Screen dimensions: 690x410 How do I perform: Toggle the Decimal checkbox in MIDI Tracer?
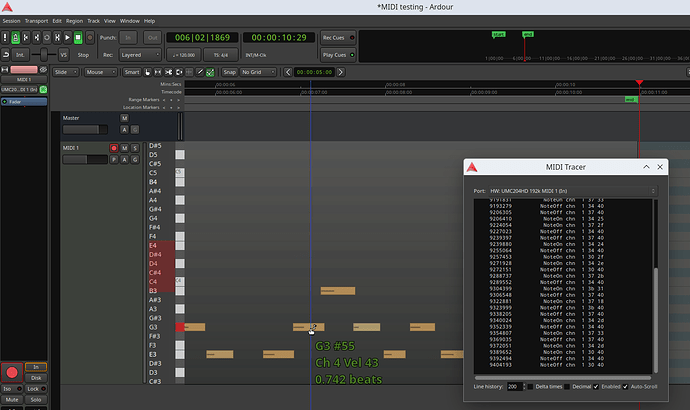[x=565, y=386]
